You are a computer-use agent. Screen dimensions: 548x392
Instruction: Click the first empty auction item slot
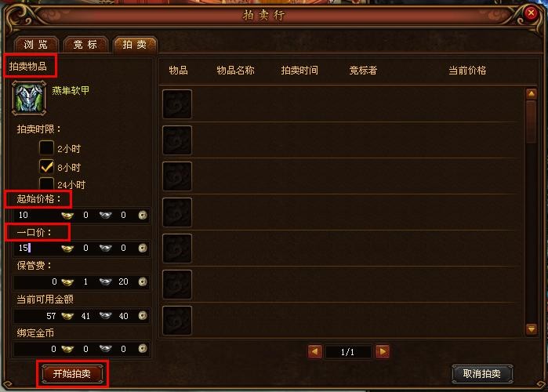pyautogui.click(x=177, y=104)
